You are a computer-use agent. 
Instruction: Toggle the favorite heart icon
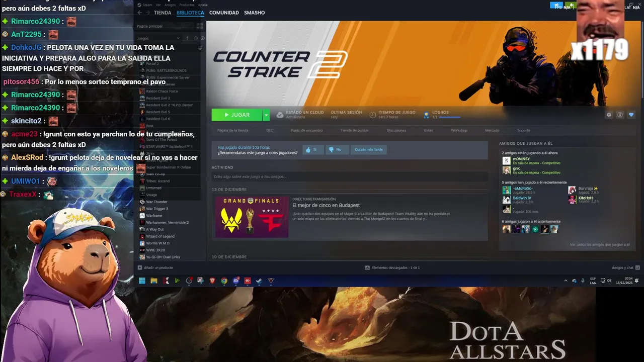pyautogui.click(x=631, y=115)
